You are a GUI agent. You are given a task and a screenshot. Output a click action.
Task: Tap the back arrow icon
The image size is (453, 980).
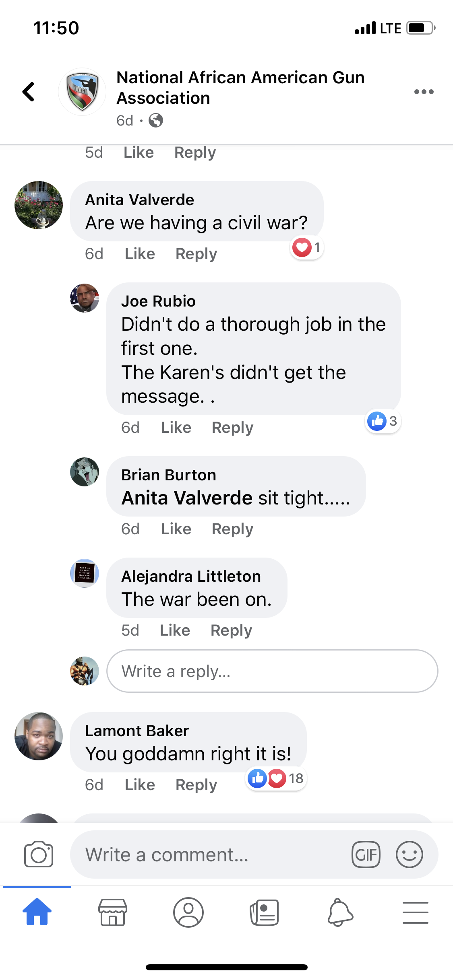[28, 92]
